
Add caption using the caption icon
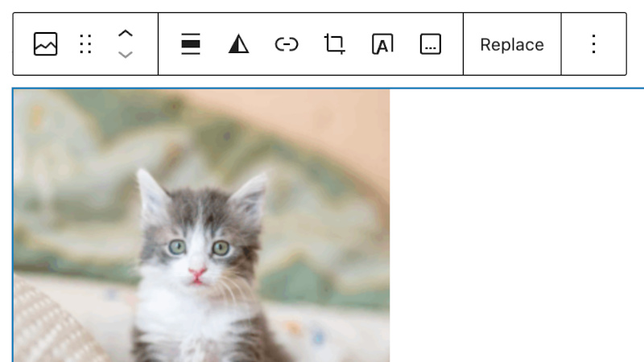[x=431, y=44]
